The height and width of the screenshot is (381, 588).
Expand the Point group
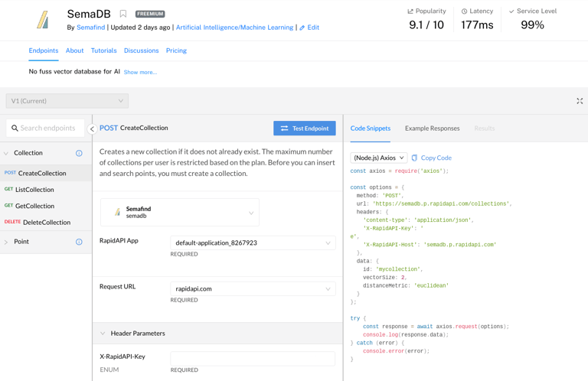6,242
